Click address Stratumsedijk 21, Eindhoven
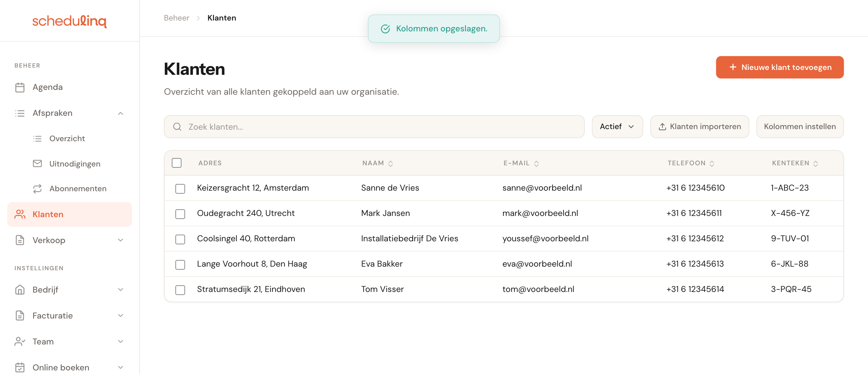868x374 pixels. 251,289
